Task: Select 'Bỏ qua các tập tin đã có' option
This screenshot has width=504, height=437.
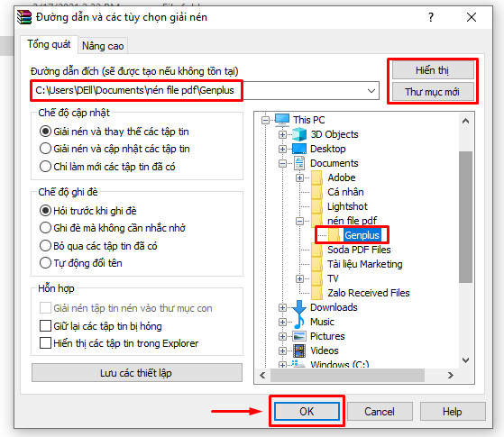Action: coord(45,246)
